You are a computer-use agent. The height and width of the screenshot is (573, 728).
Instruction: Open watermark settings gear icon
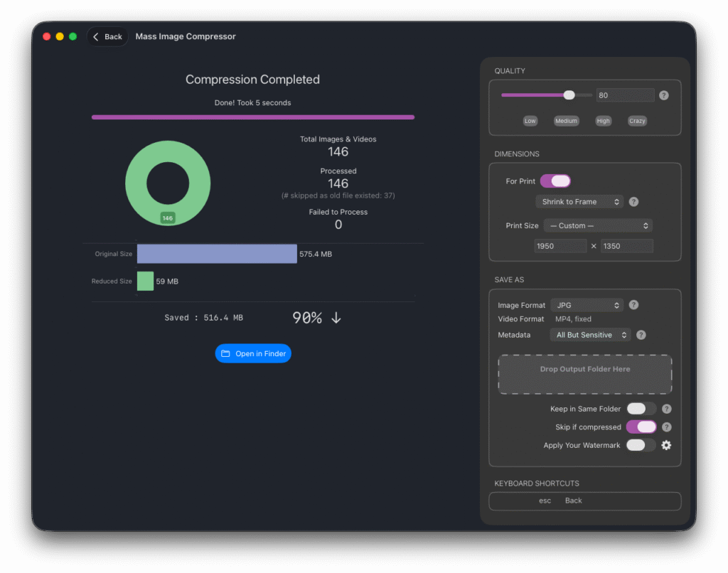coord(666,445)
